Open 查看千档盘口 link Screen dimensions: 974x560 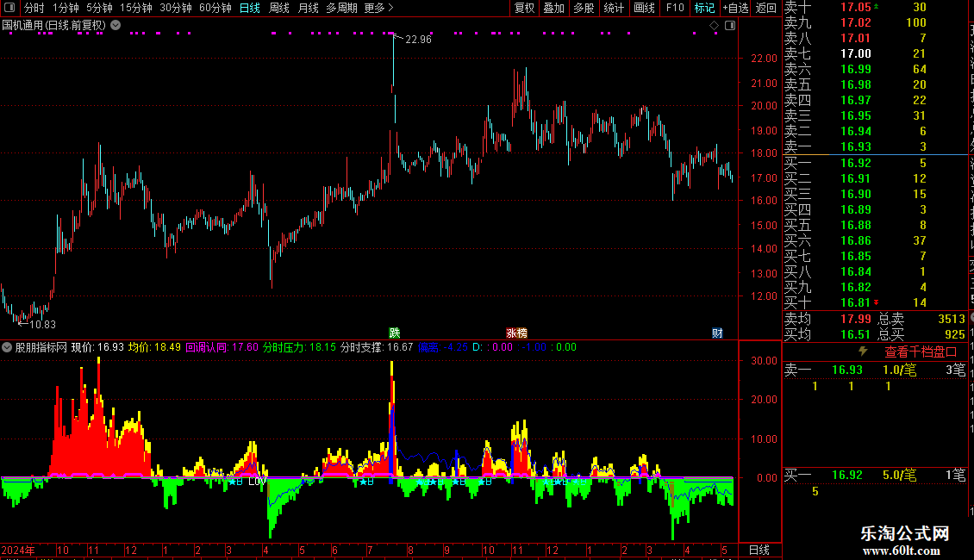[921, 352]
